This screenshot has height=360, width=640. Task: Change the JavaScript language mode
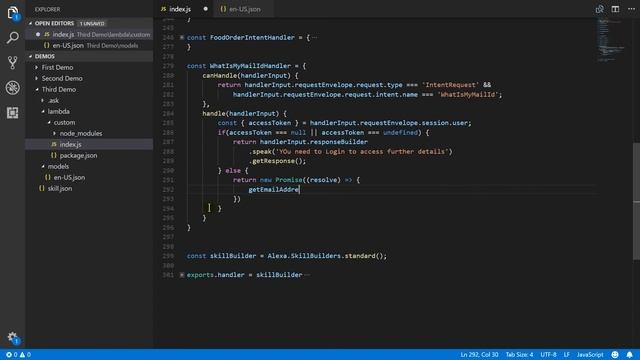coord(590,355)
